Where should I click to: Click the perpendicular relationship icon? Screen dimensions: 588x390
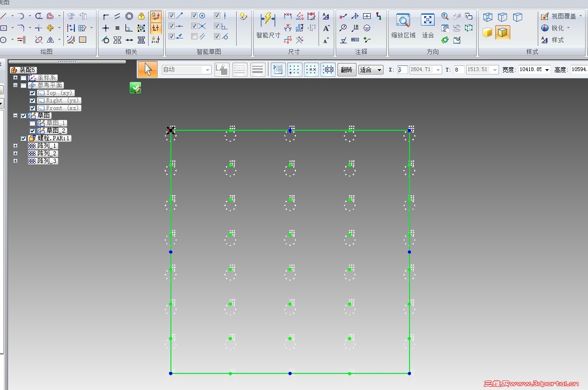click(x=129, y=28)
